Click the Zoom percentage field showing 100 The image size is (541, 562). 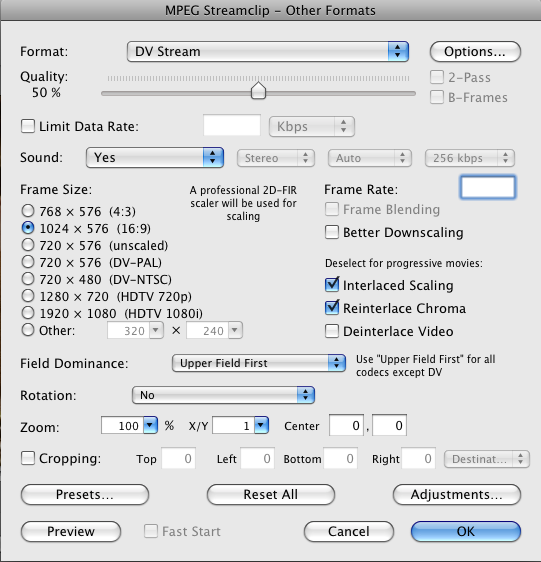pos(123,425)
